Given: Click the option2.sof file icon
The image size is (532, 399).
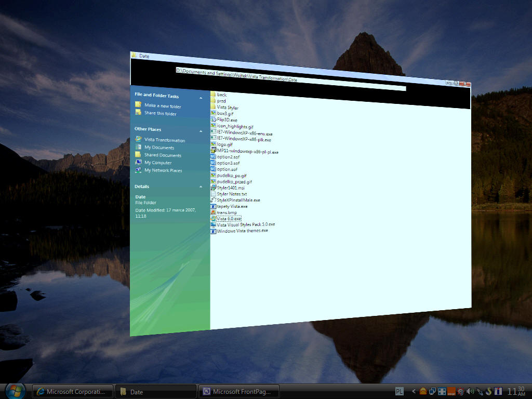Looking at the screenshot, I should coord(213,156).
